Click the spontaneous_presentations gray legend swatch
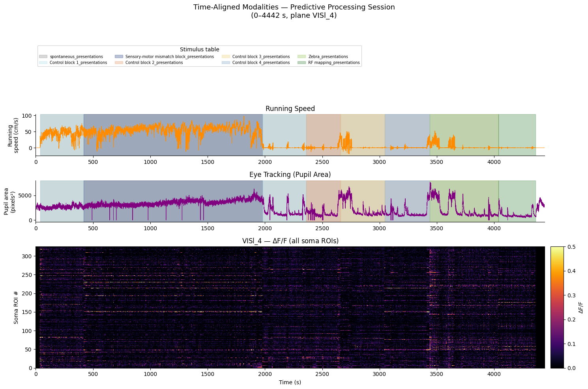The width and height of the screenshot is (588, 389). tap(43, 57)
